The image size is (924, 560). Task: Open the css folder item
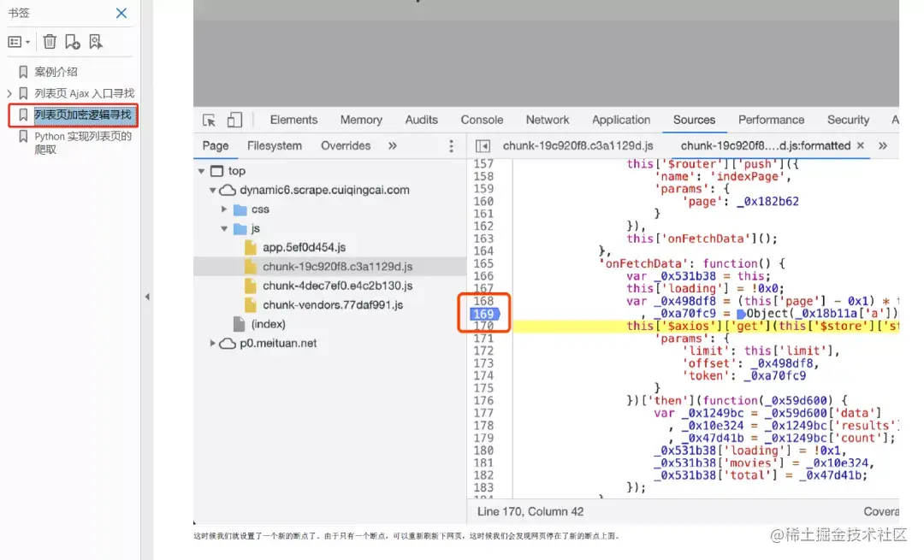pyautogui.click(x=260, y=209)
